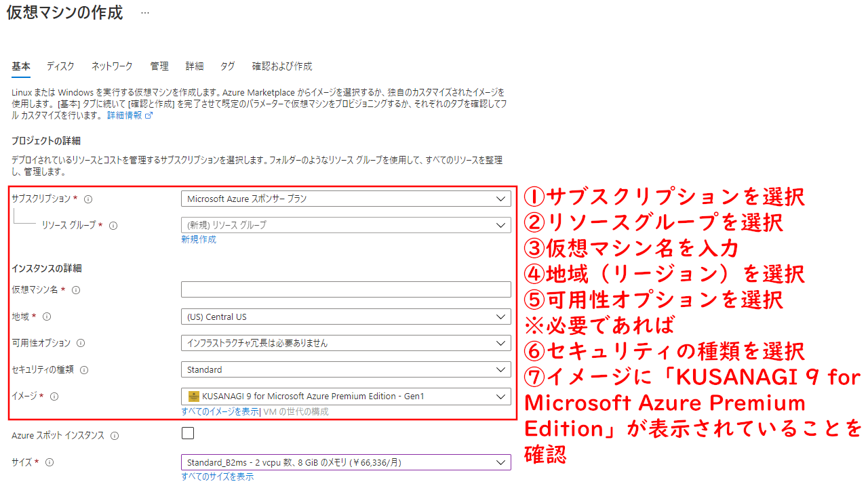
Task: Click the info icon next to 仮想マシン名
Action: tap(76, 290)
